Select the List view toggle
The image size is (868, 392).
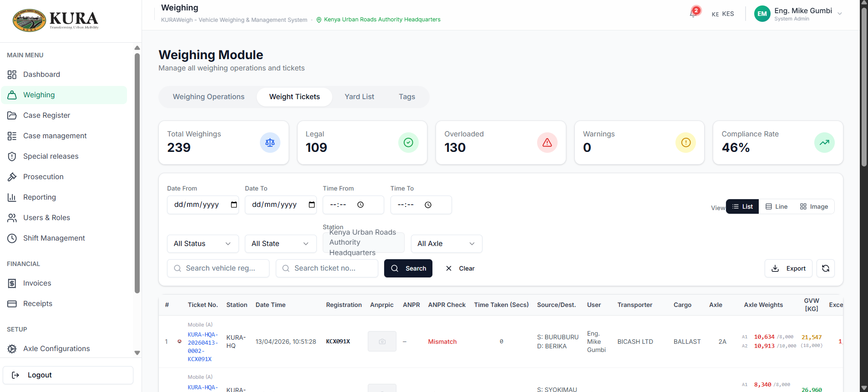pos(742,206)
